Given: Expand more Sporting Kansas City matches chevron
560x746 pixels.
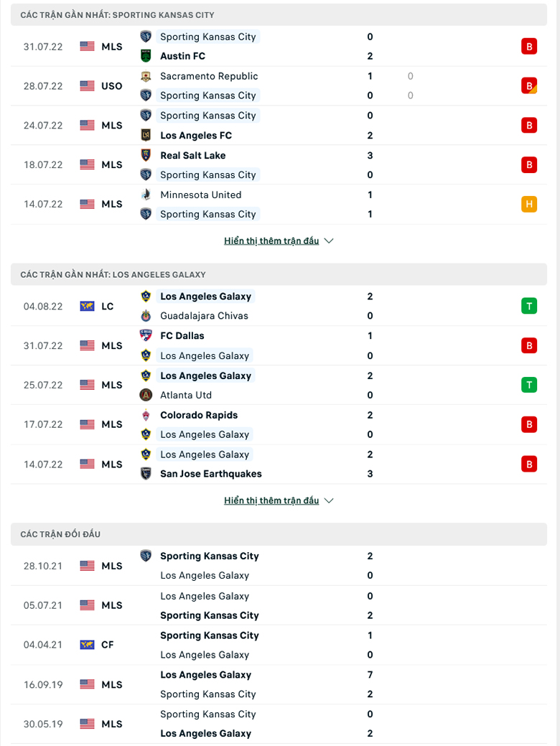Looking at the screenshot, I should tap(329, 241).
